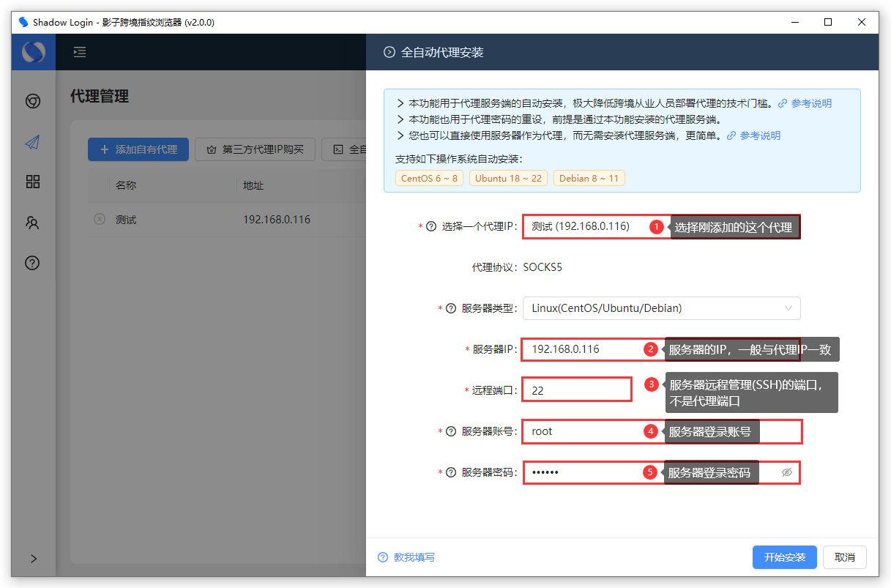Toggle password visibility eye icon
The height and width of the screenshot is (588, 891).
(x=787, y=472)
